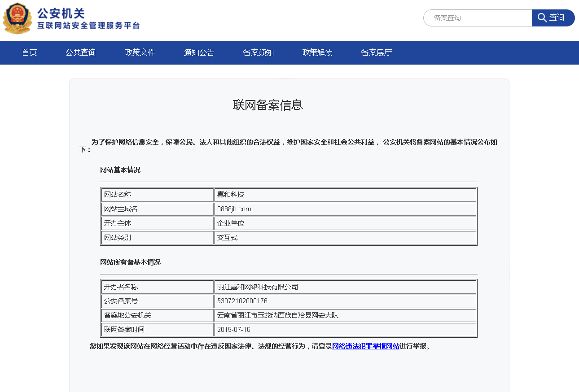This screenshot has height=392, width=579.
Task: Click the 嘉和科技 website name cell
Action: (231, 195)
